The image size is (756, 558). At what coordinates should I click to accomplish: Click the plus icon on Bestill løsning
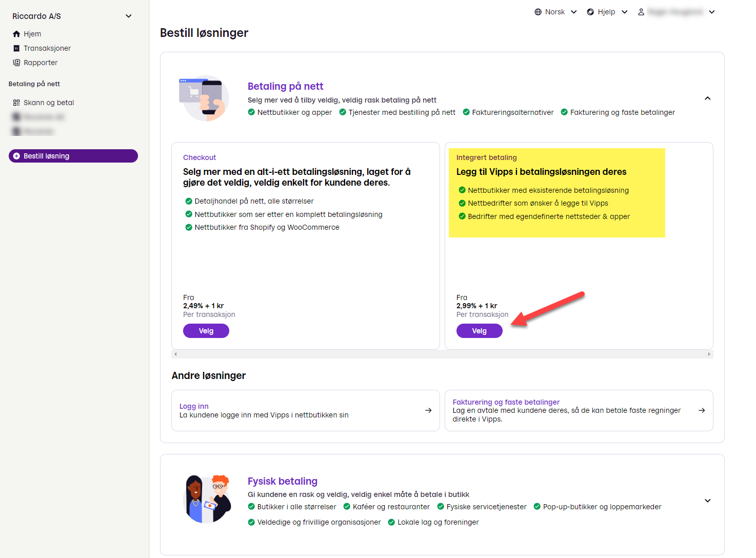(16, 156)
